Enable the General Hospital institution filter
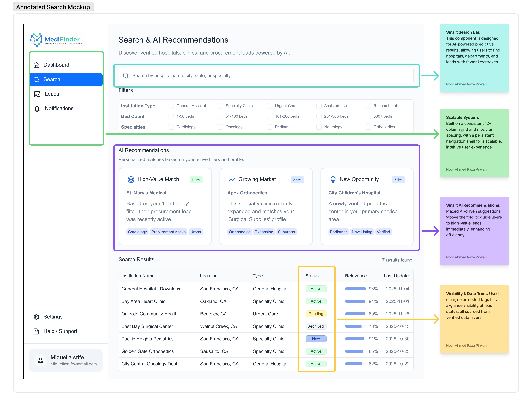The width and height of the screenshot is (532, 406). point(171,106)
